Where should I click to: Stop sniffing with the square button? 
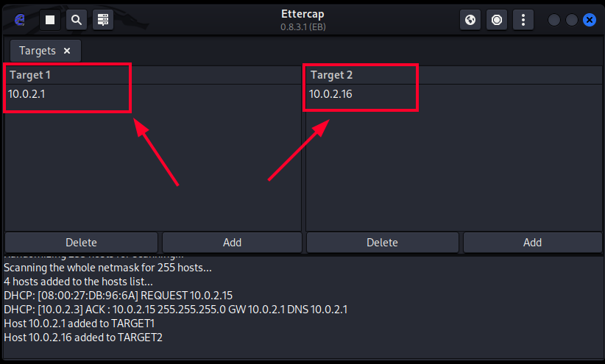click(x=50, y=20)
